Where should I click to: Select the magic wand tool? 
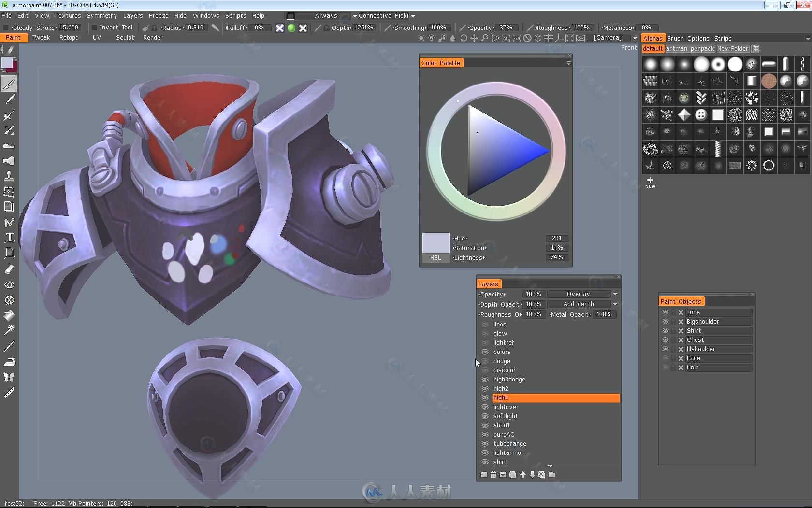pyautogui.click(x=9, y=331)
